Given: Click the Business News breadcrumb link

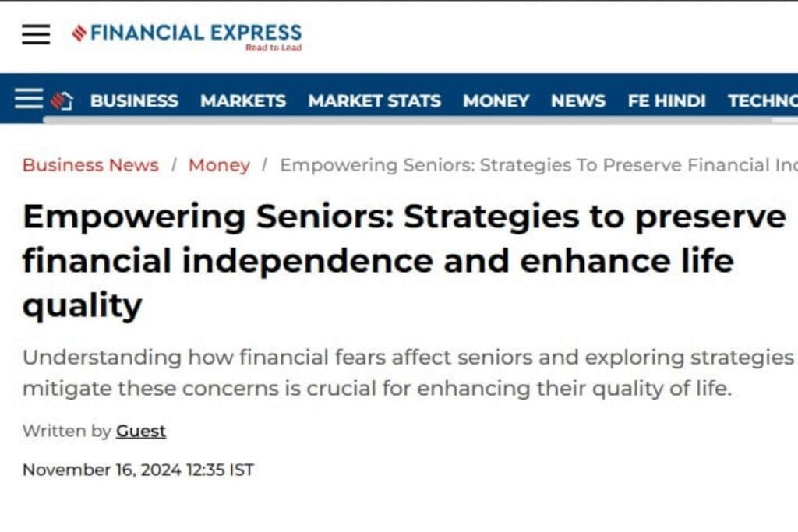Looking at the screenshot, I should [x=90, y=165].
